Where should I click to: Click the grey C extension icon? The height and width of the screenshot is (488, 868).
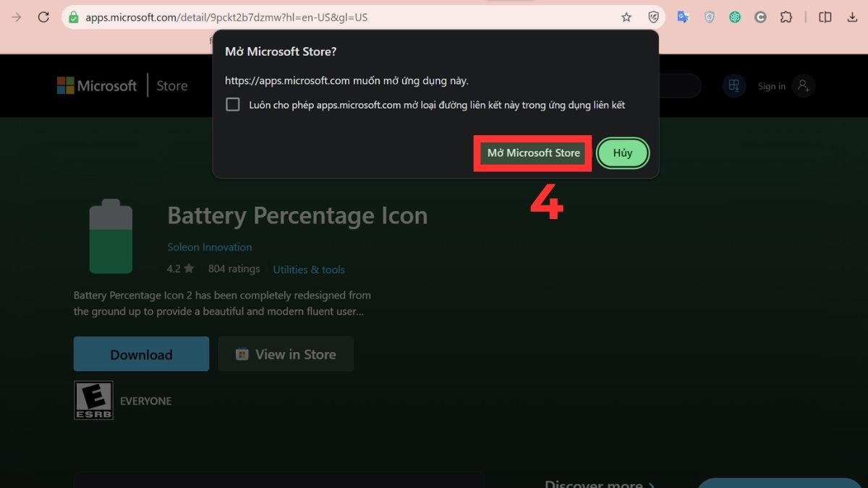(760, 16)
